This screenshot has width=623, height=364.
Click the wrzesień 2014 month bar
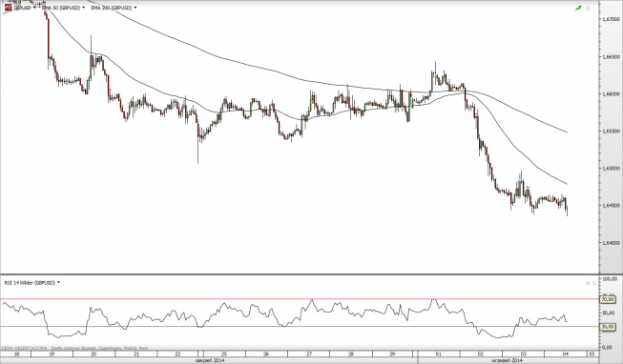(508, 360)
